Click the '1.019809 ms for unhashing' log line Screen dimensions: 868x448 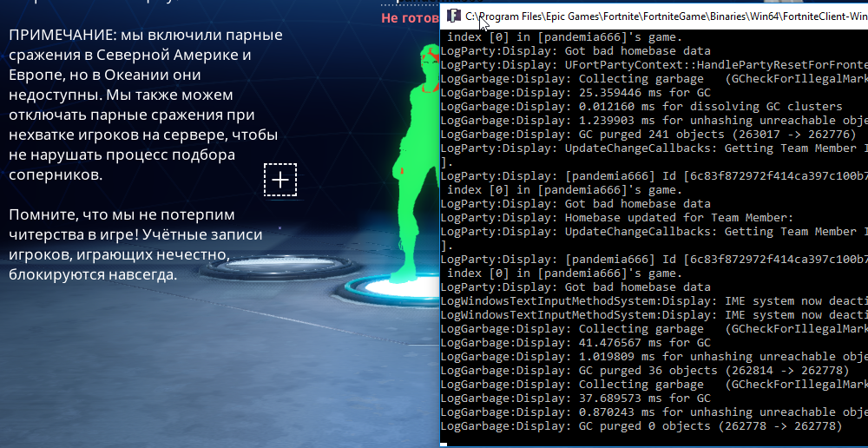click(x=654, y=357)
